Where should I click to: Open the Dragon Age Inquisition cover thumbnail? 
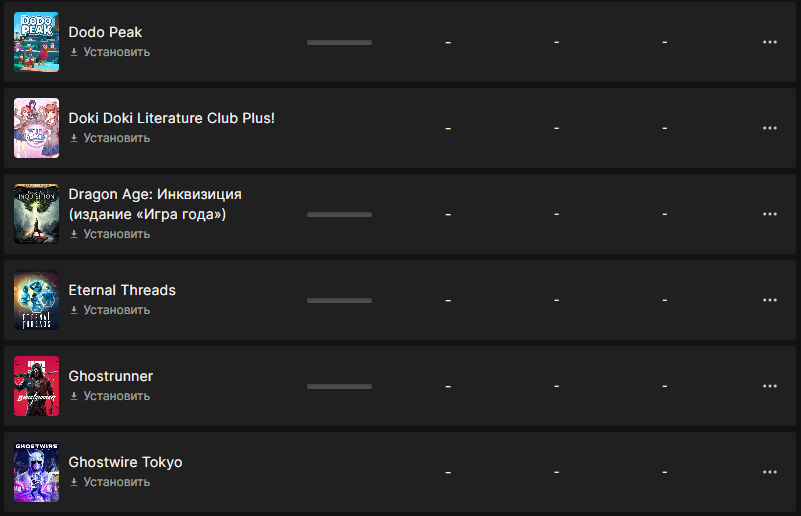point(36,214)
